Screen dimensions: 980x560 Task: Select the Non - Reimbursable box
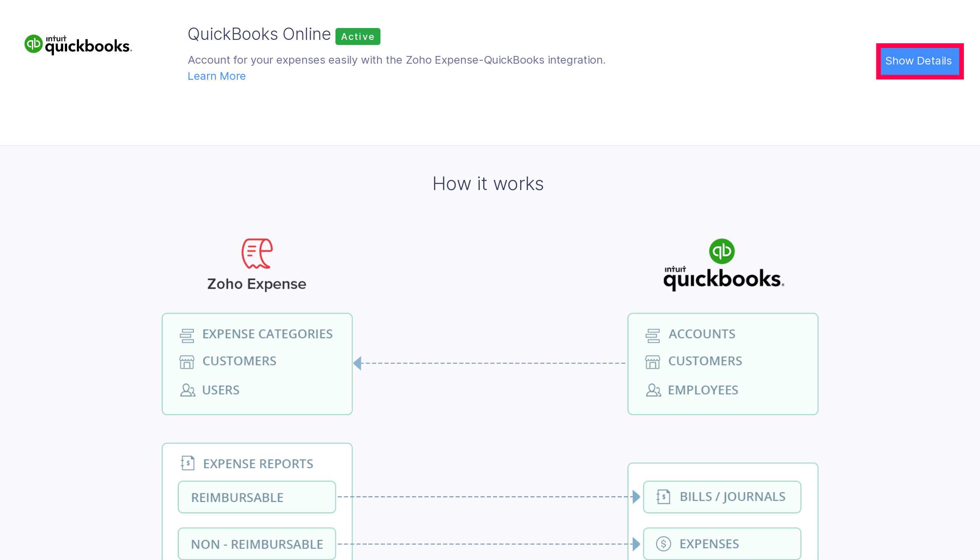point(257,544)
